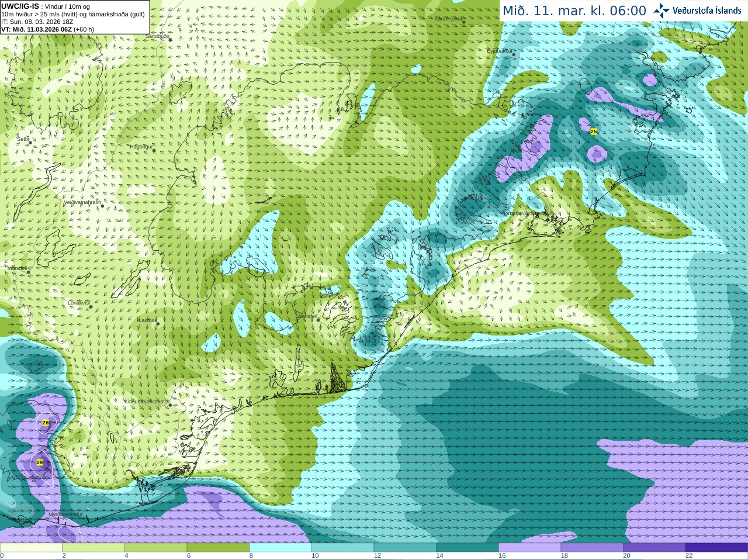Click legend scale value 14
Screen dimensions: 748x560
[440, 556]
